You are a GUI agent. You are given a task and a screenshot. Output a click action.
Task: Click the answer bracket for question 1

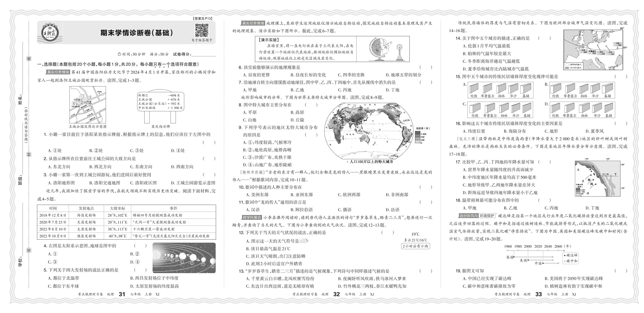pyautogui.click(x=209, y=142)
